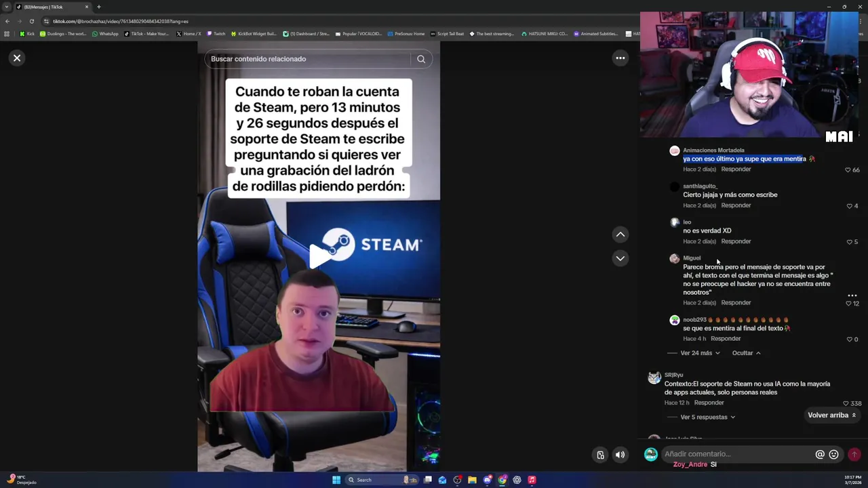The width and height of the screenshot is (868, 488).
Task: Open SR|Ryu's profile avatar
Action: 654,378
